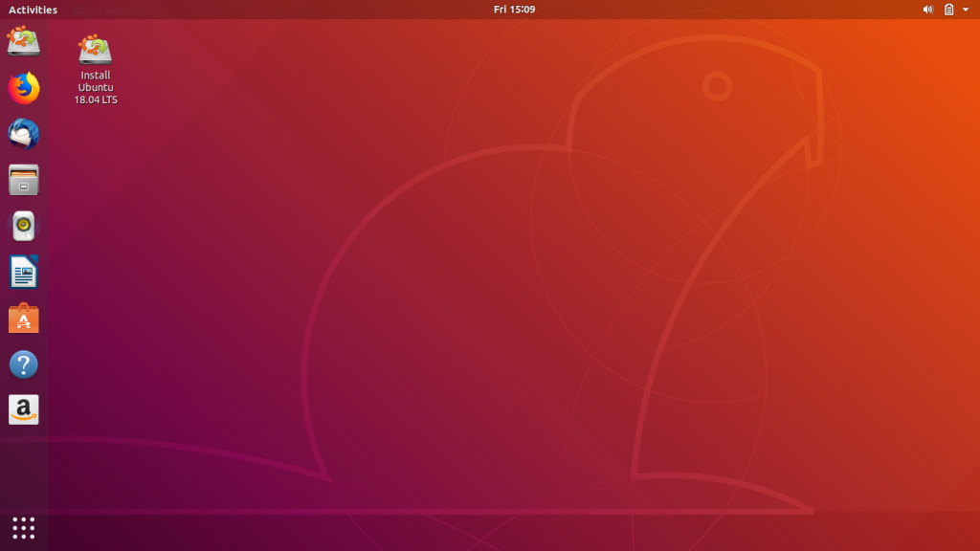
Task: Launch Rhythmbox music player
Action: click(x=24, y=226)
